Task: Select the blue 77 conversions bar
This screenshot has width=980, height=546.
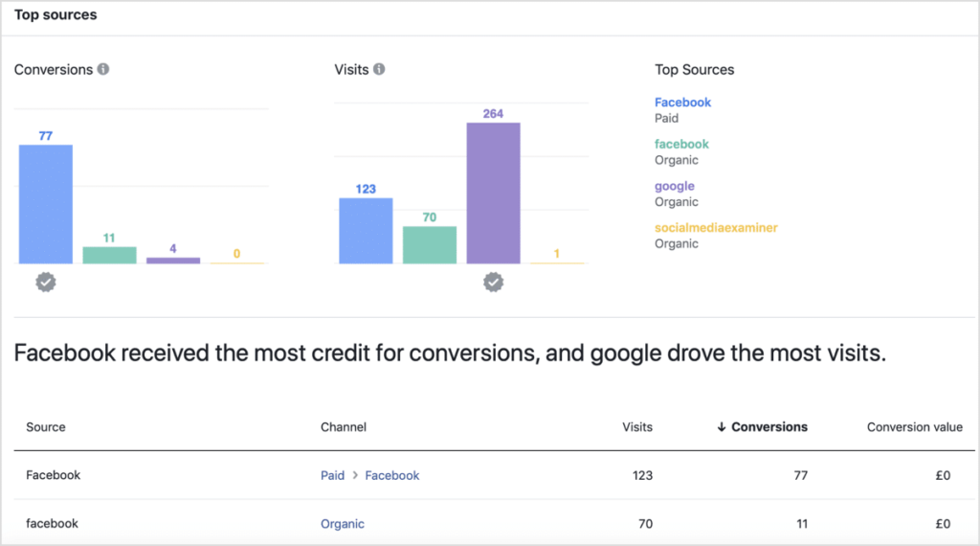Action: (x=46, y=205)
